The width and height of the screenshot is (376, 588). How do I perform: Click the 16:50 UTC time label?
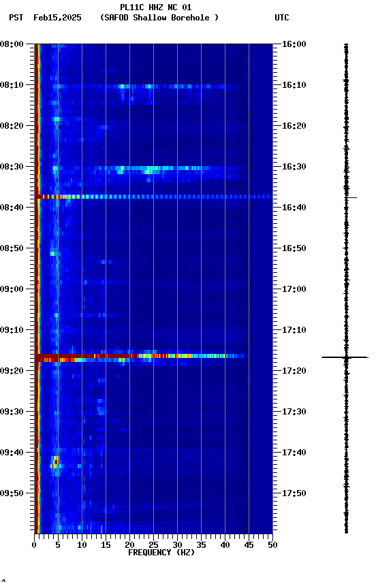coord(294,248)
